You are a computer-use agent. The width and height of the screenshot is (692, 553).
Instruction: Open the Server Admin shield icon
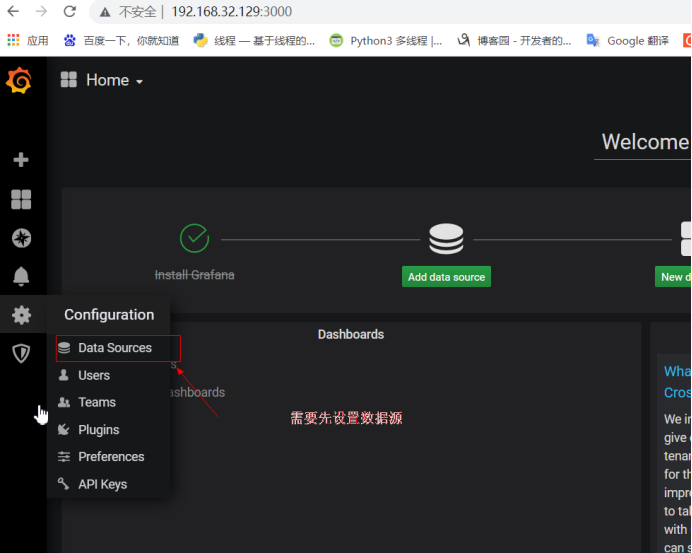tap(21, 354)
